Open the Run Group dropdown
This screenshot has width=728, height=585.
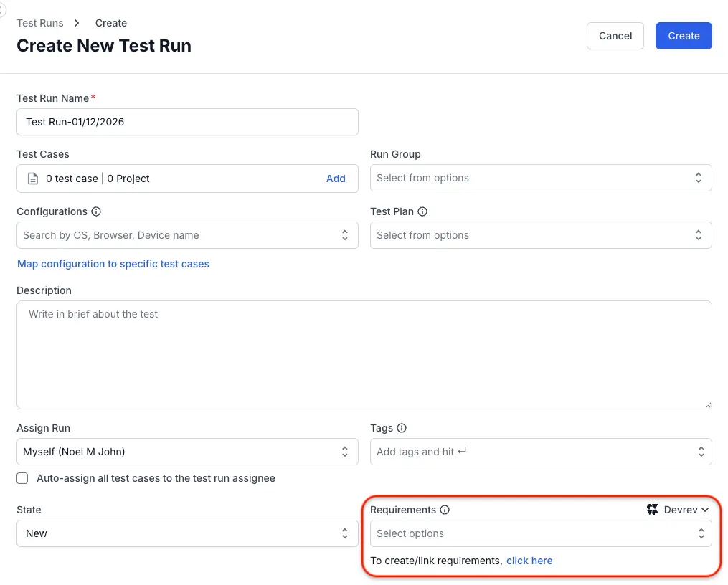tap(541, 178)
